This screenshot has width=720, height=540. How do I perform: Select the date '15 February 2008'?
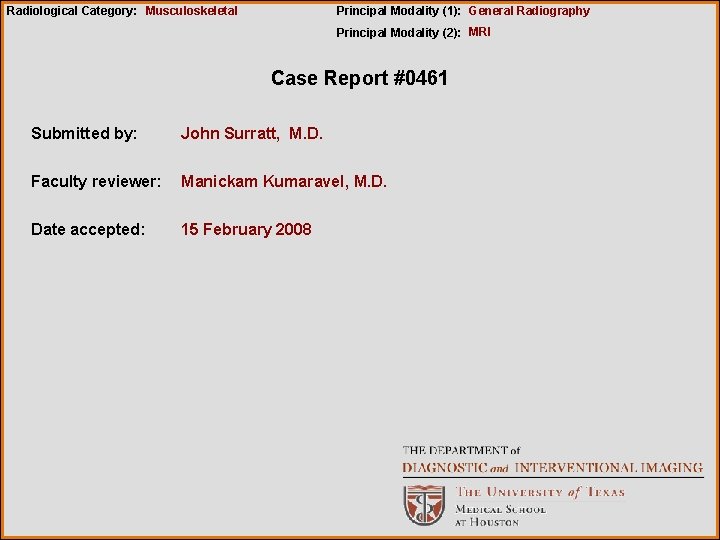click(246, 229)
